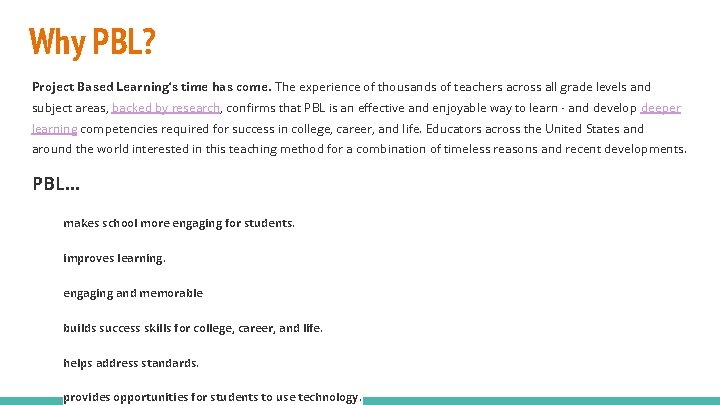Click "subject areas" at the paragraph's second line
This screenshot has width=720, height=405.
(x=69, y=108)
